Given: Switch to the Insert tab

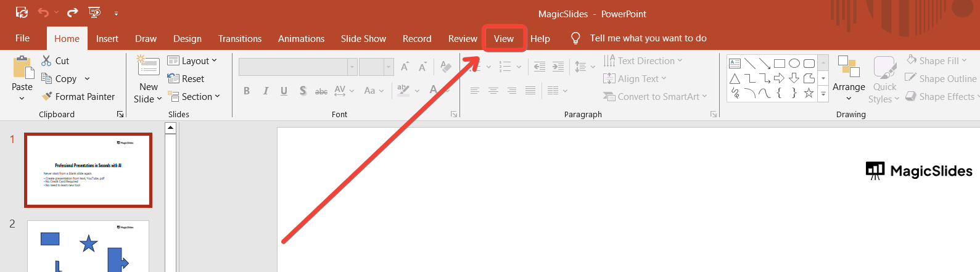Looking at the screenshot, I should (x=107, y=38).
